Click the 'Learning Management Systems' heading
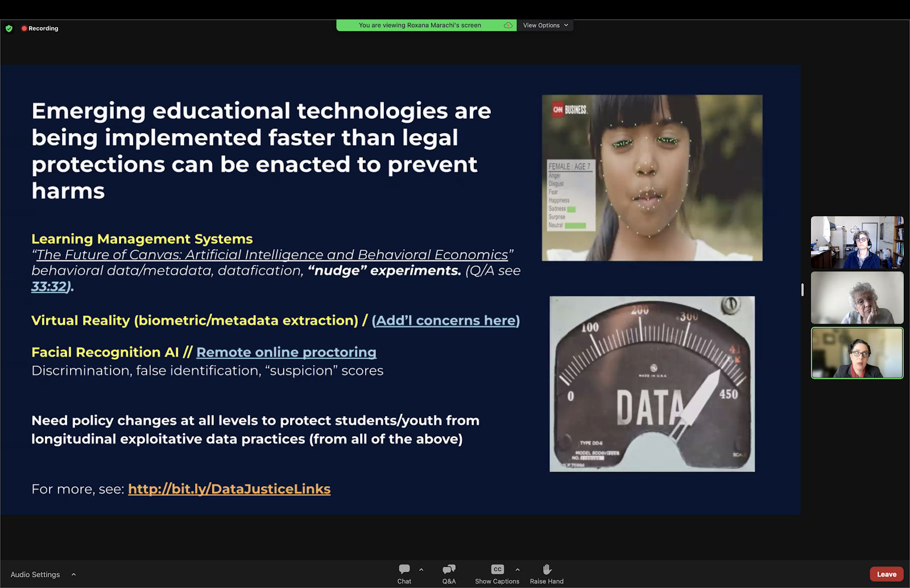 (x=142, y=239)
